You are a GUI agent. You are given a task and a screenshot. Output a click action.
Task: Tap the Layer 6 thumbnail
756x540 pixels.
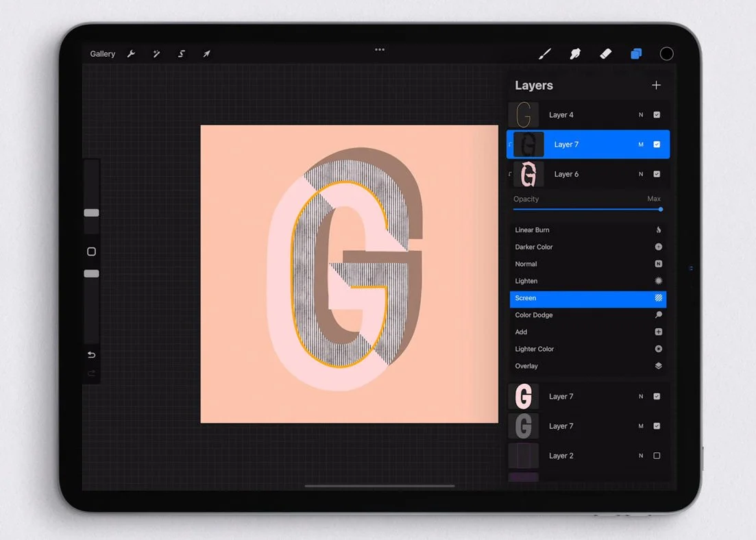point(528,174)
